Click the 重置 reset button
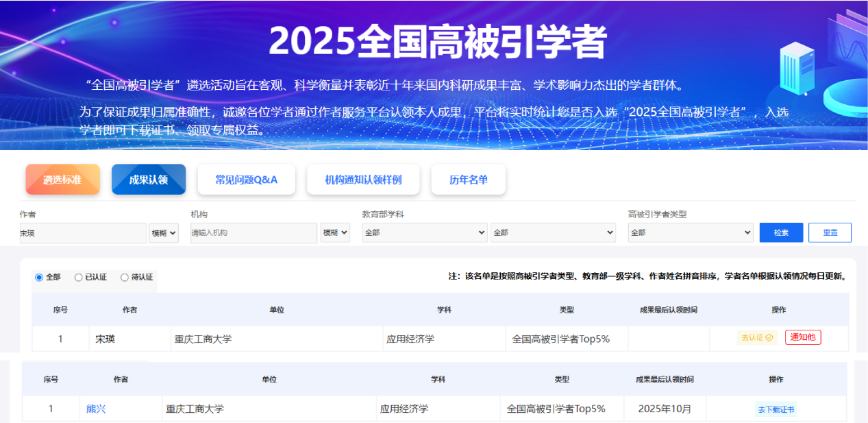This screenshot has width=868, height=423. (830, 233)
